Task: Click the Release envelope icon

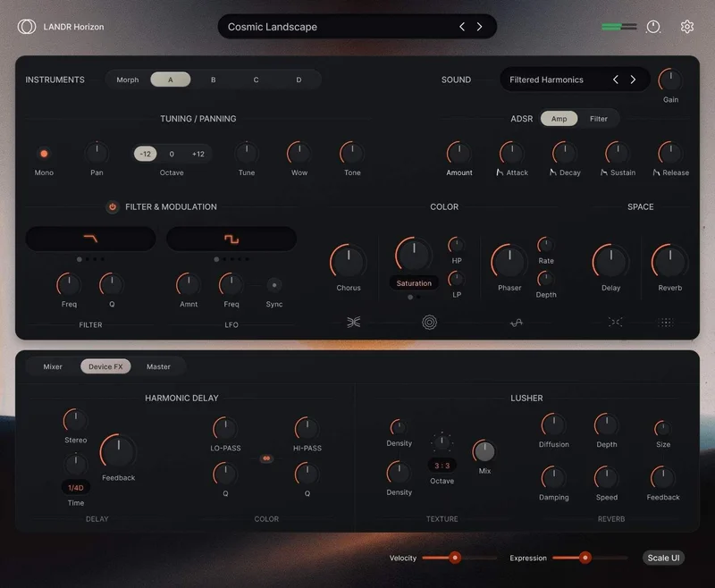Action: (x=656, y=172)
